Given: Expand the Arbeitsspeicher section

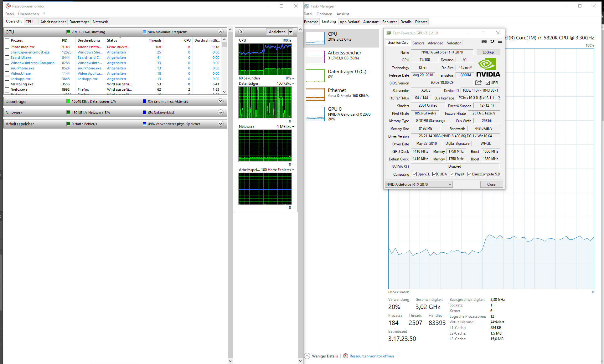Looking at the screenshot, I should point(220,124).
